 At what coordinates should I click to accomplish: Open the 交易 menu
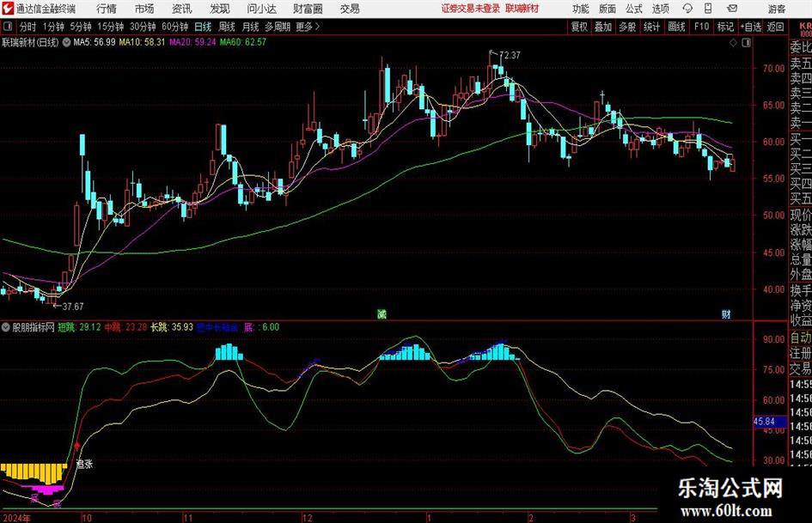click(350, 9)
